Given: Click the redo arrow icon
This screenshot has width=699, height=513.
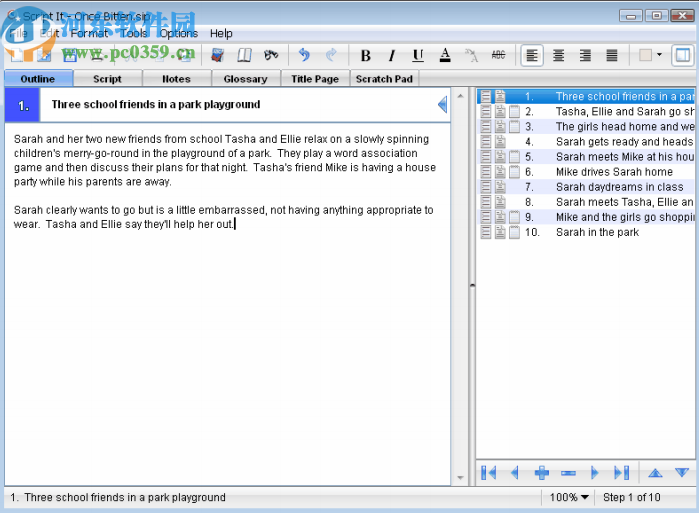Looking at the screenshot, I should click(331, 55).
